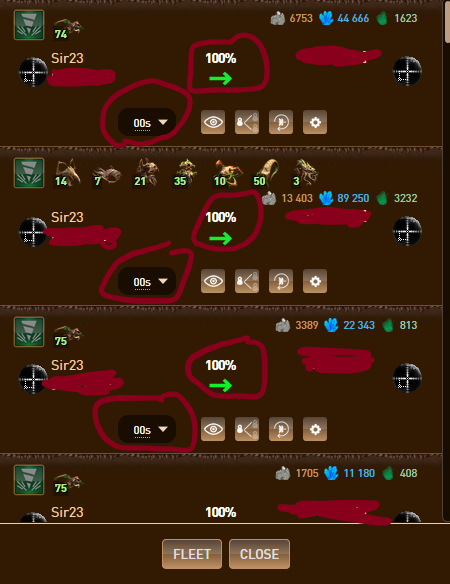Click eye icon in third fleet row
This screenshot has width=450, height=584.
[x=213, y=429]
